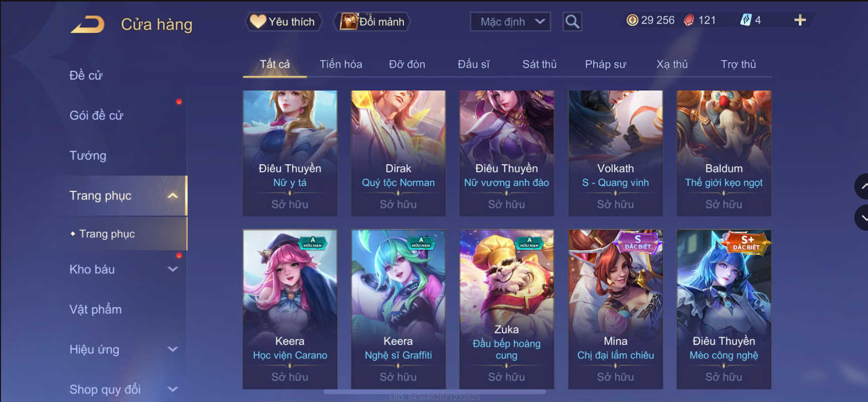Click the horizontal scrollbar at bottom
The image size is (868, 402).
click(x=434, y=391)
